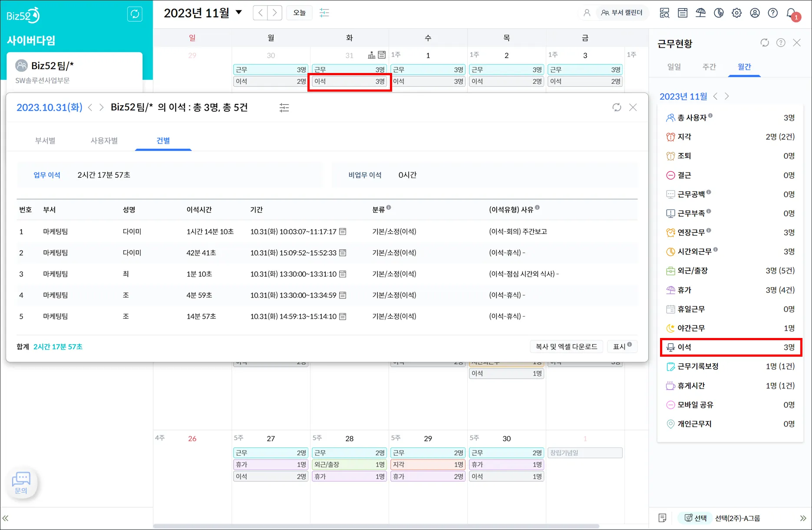Open the vacation umbrella icon in top toolbar
This screenshot has width=812, height=530.
pos(700,13)
